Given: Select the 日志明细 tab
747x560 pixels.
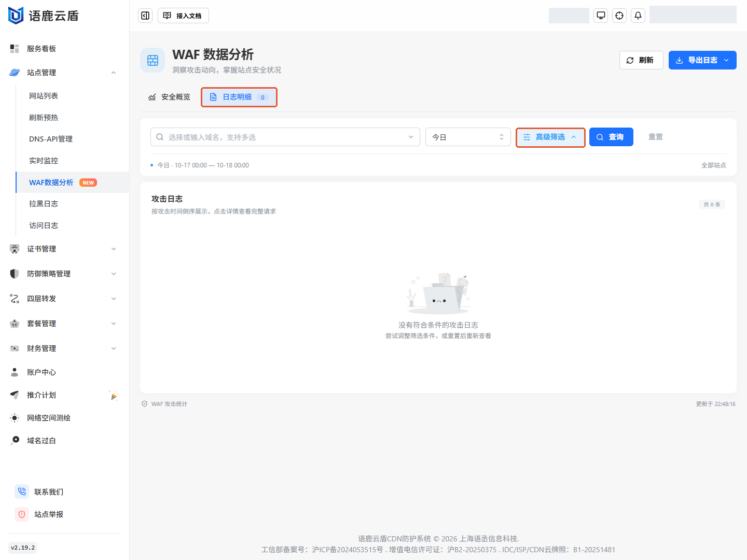Looking at the screenshot, I should 239,97.
